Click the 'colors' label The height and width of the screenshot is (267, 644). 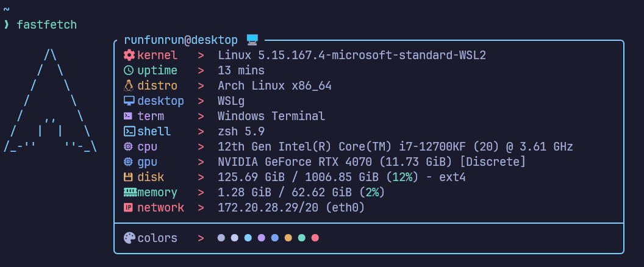click(157, 238)
